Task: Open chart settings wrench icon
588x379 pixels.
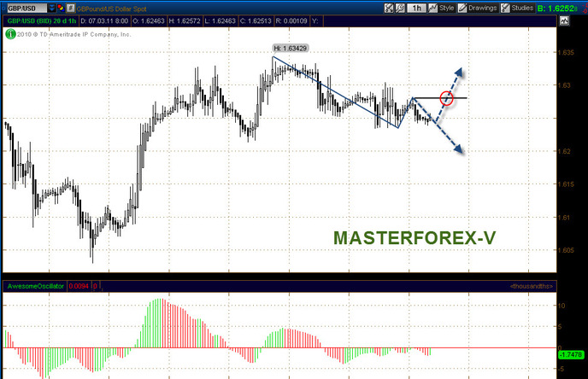Action: click(x=400, y=8)
